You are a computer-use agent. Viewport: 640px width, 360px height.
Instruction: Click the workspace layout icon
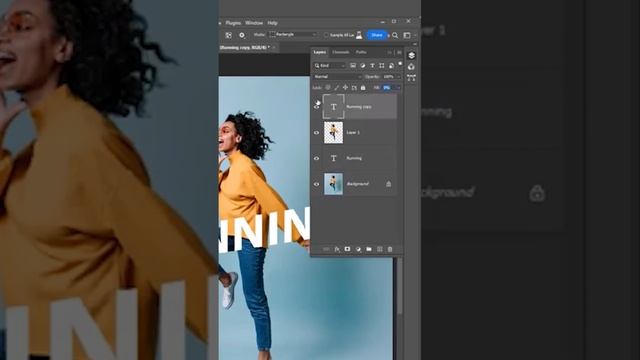(407, 36)
